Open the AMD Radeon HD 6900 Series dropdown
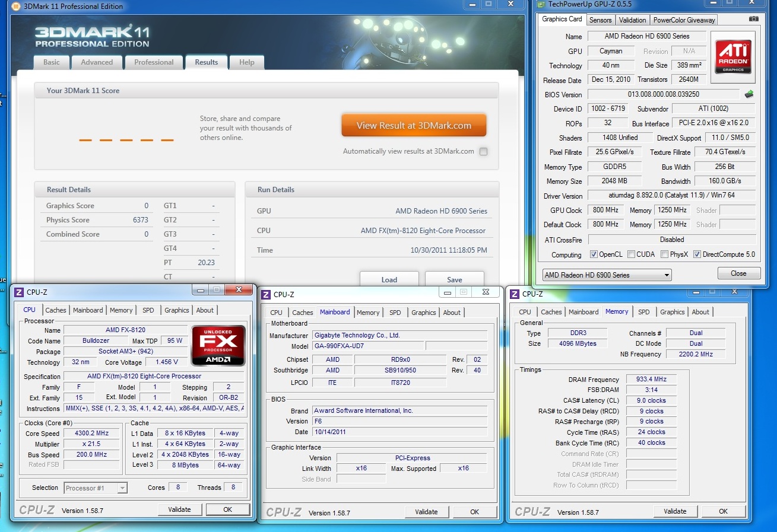777x532 pixels. 607,275
